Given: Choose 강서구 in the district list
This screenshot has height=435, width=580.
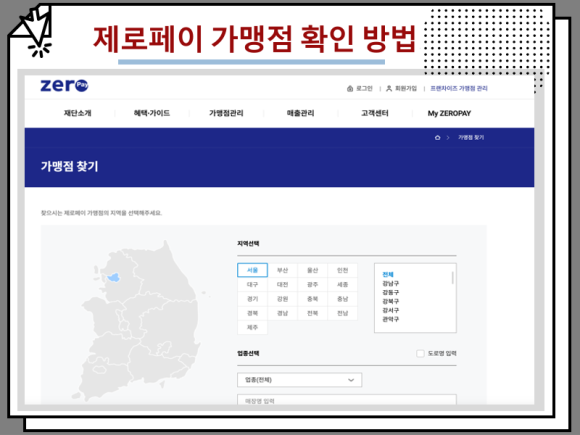Looking at the screenshot, I should [x=391, y=310].
